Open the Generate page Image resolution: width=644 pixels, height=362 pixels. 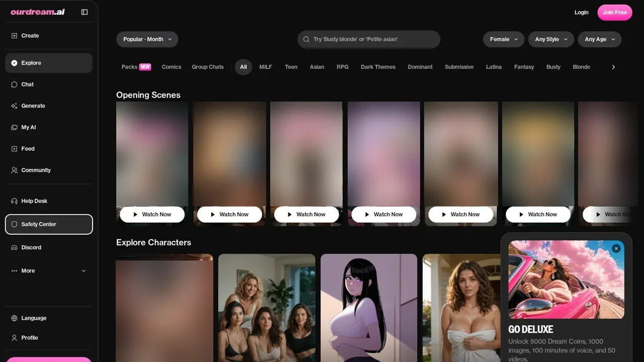click(49, 106)
